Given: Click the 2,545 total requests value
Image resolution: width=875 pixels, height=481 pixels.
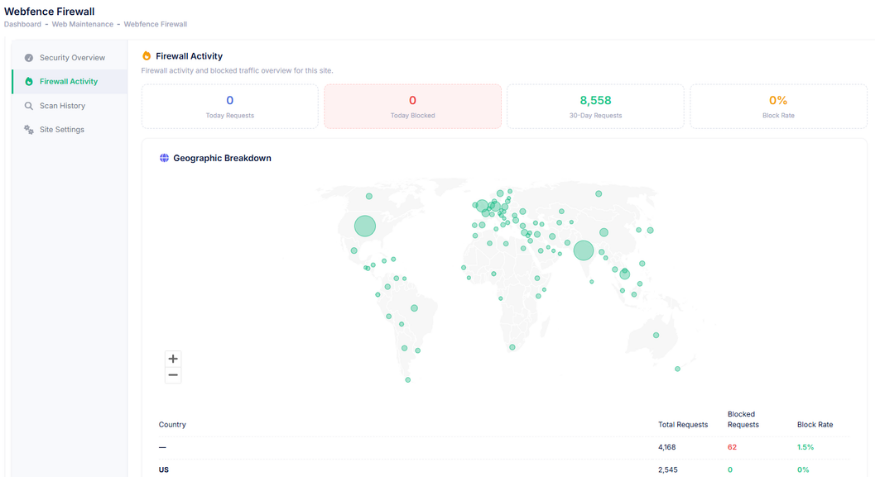Looking at the screenshot, I should click(667, 470).
